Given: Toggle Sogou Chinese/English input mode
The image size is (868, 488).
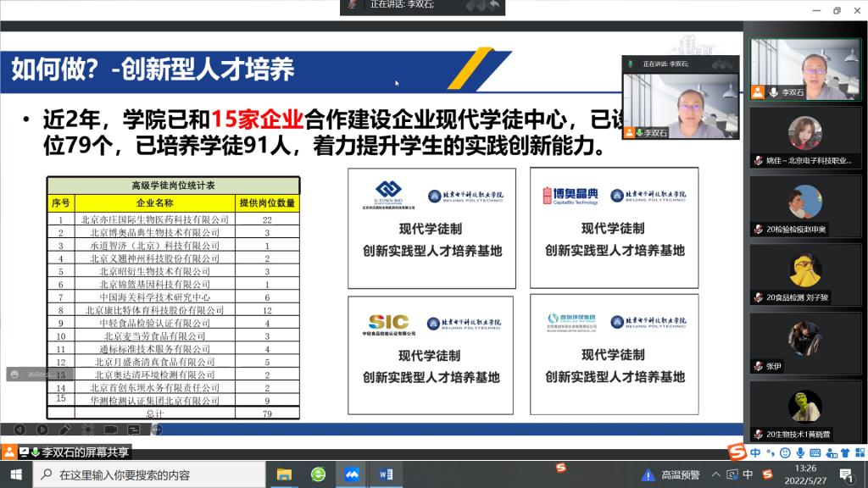Looking at the screenshot, I should (754, 453).
